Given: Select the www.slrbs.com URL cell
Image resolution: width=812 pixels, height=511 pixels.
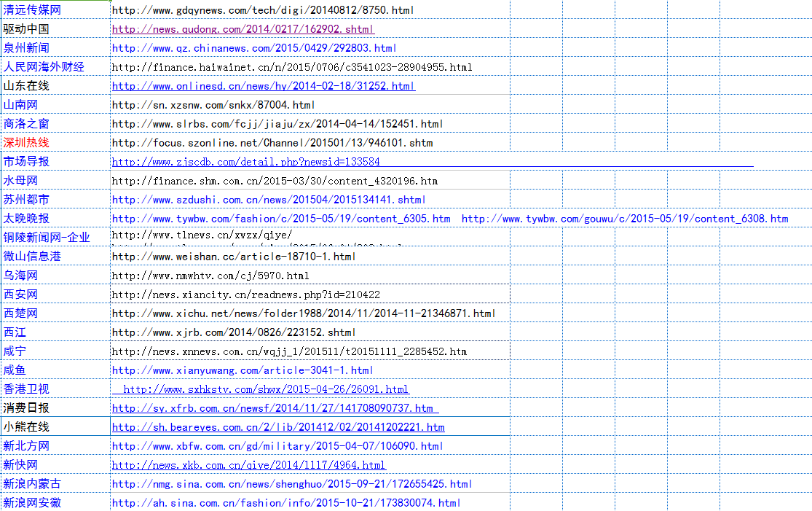Looking at the screenshot, I should pyautogui.click(x=310, y=124).
